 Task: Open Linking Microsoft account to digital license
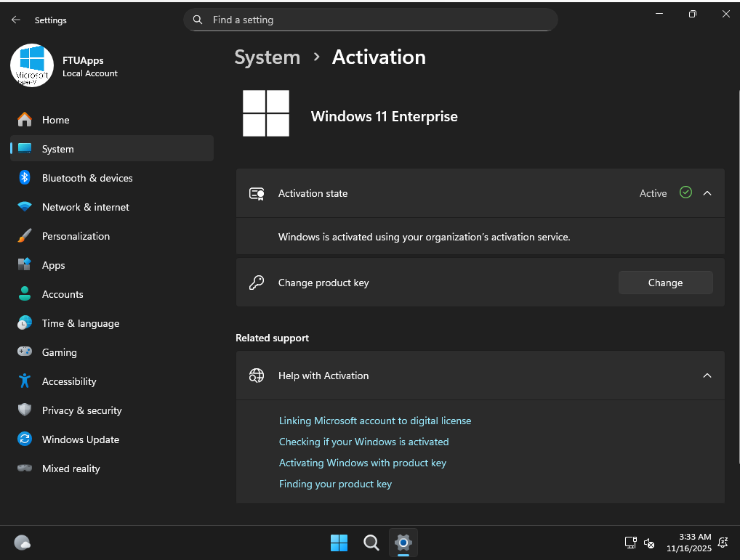pos(375,421)
